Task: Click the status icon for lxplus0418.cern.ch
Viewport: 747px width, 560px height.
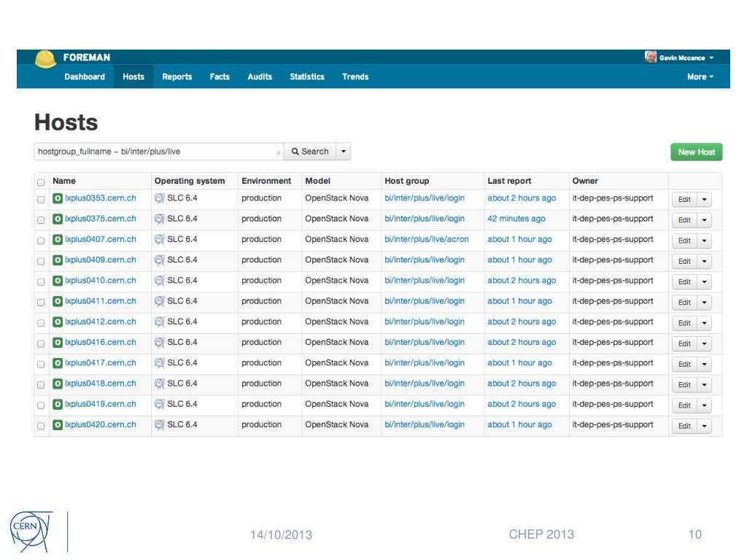Action: pyautogui.click(x=58, y=384)
